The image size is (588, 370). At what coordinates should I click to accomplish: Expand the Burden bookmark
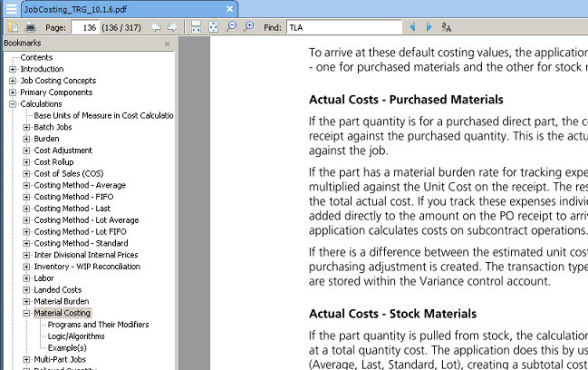(x=26, y=139)
